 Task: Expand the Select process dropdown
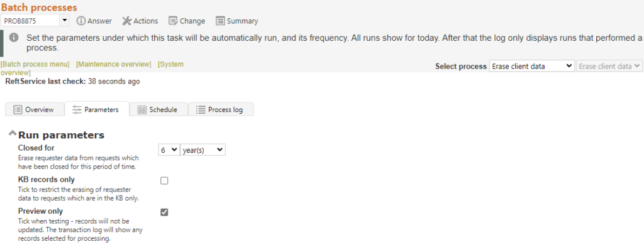click(531, 66)
